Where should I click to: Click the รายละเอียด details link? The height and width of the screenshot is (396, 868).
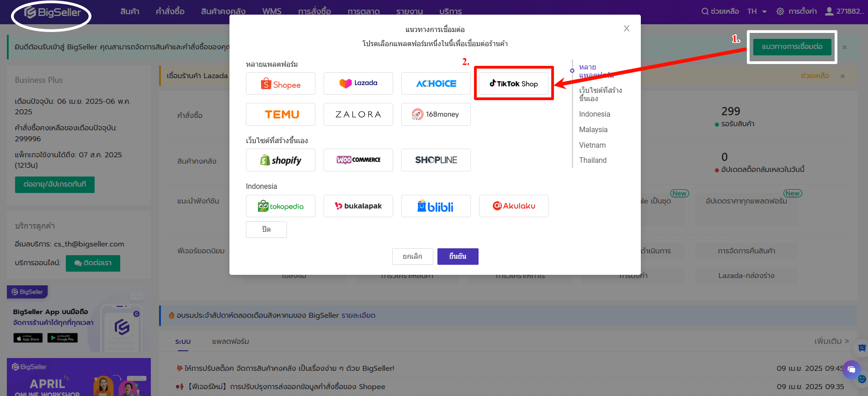pos(358,316)
